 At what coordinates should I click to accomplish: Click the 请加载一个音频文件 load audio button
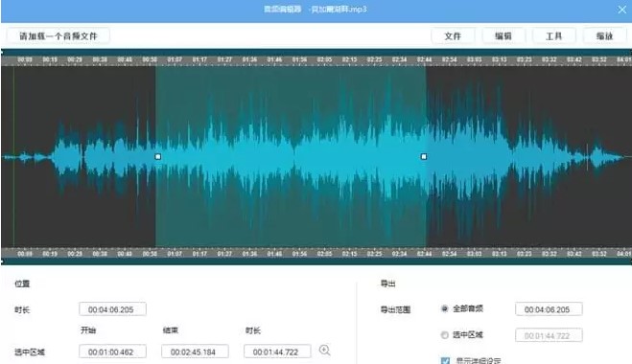pos(59,35)
